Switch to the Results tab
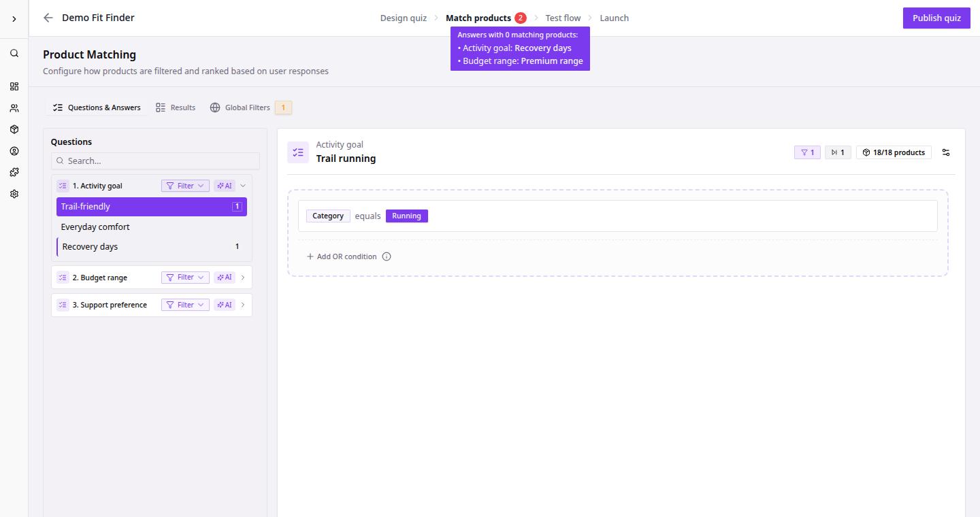The height and width of the screenshot is (517, 980). tap(176, 107)
